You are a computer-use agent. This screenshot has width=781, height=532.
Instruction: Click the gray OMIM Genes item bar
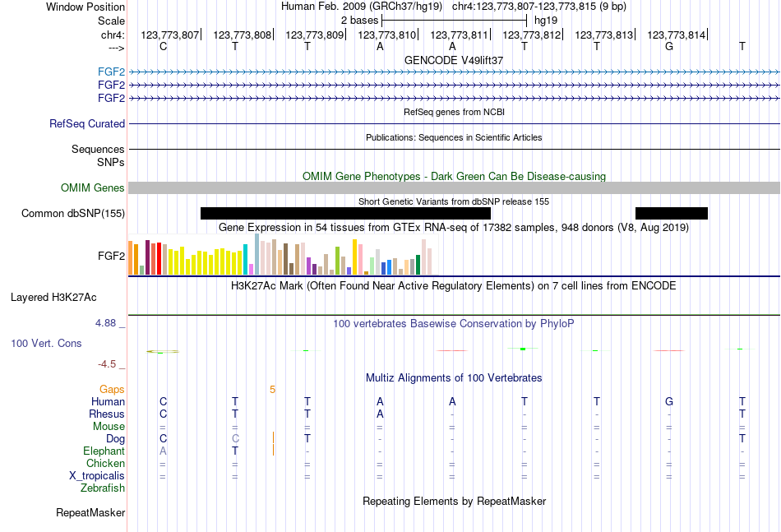(x=454, y=187)
